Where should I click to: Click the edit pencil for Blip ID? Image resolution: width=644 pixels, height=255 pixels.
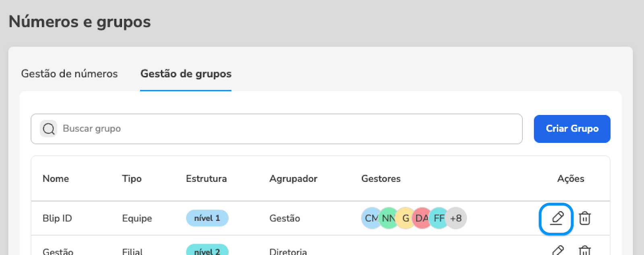pyautogui.click(x=557, y=218)
